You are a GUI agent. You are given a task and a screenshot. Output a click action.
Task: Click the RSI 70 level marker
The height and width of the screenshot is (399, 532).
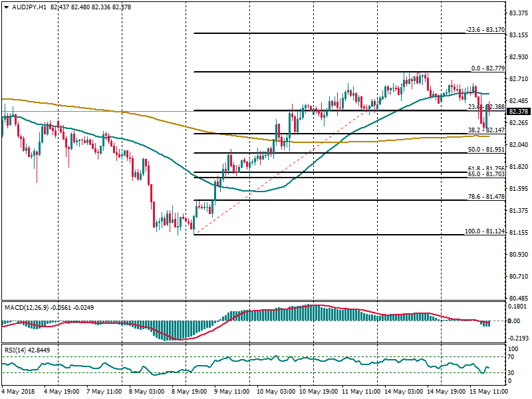point(512,357)
